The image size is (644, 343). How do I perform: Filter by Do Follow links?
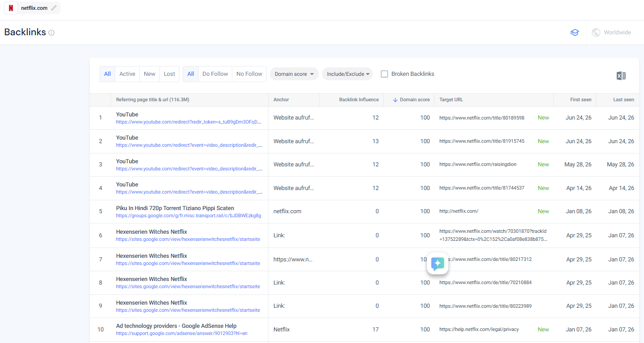click(215, 74)
